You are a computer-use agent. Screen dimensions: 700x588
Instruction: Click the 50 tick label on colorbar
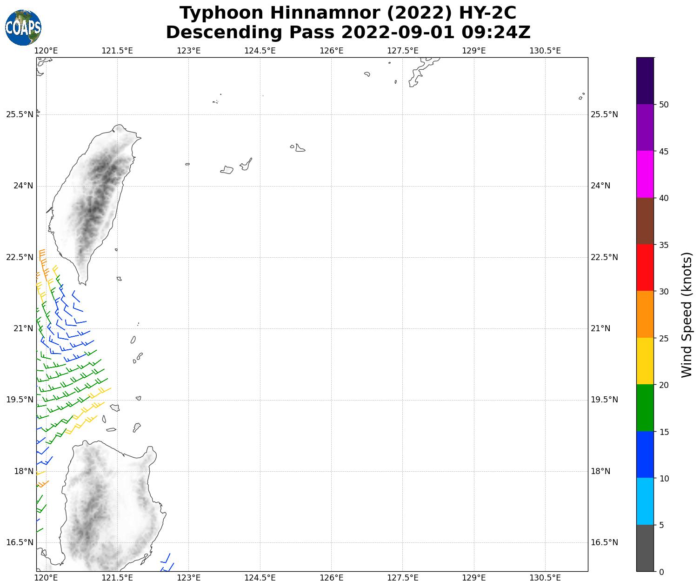click(x=664, y=104)
